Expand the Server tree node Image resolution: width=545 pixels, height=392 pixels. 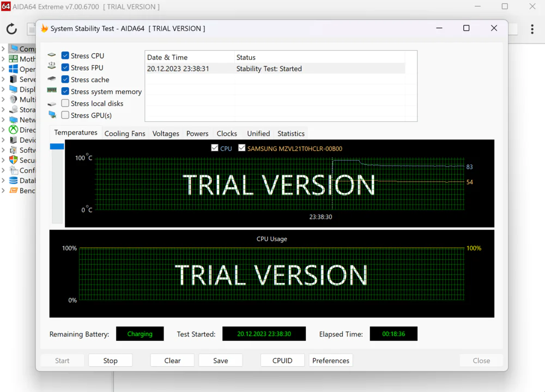click(x=3, y=79)
